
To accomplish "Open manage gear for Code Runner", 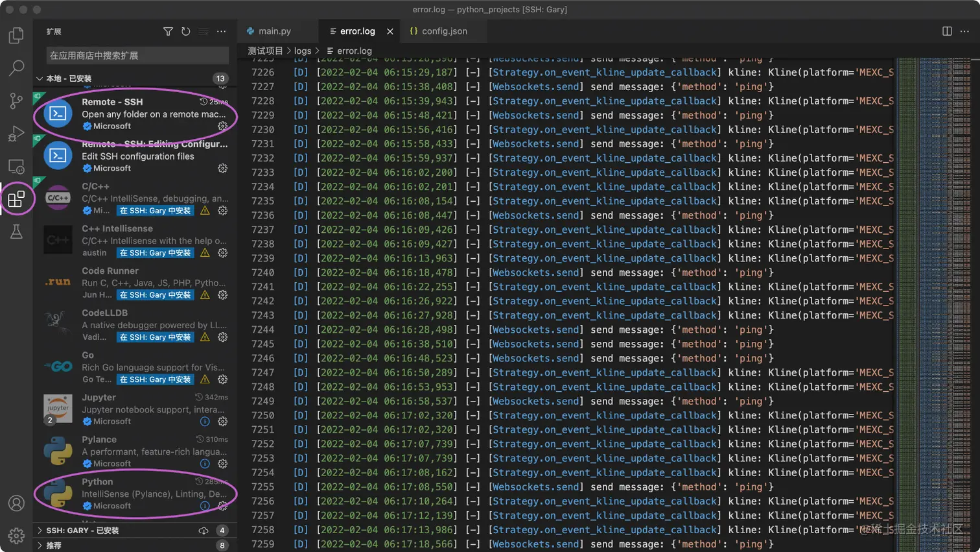I will point(222,295).
